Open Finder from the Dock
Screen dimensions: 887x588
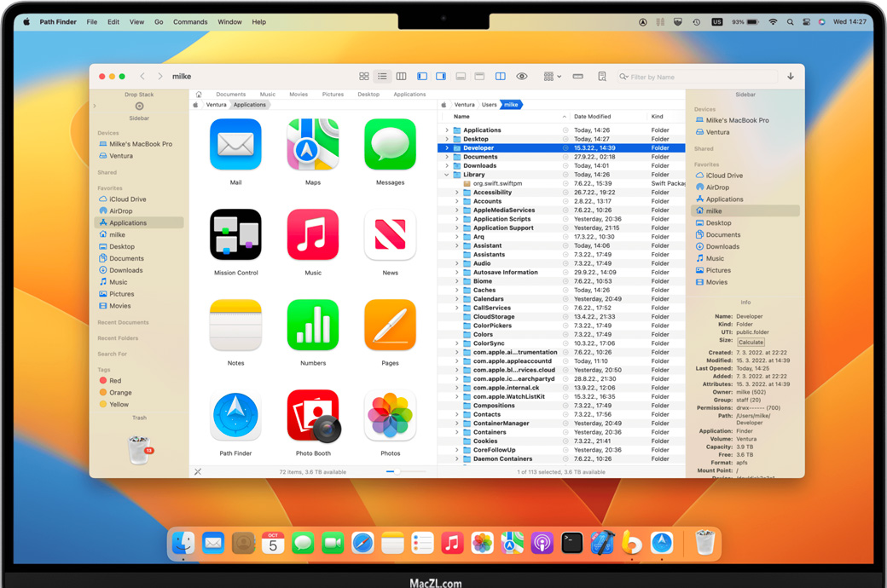(183, 544)
